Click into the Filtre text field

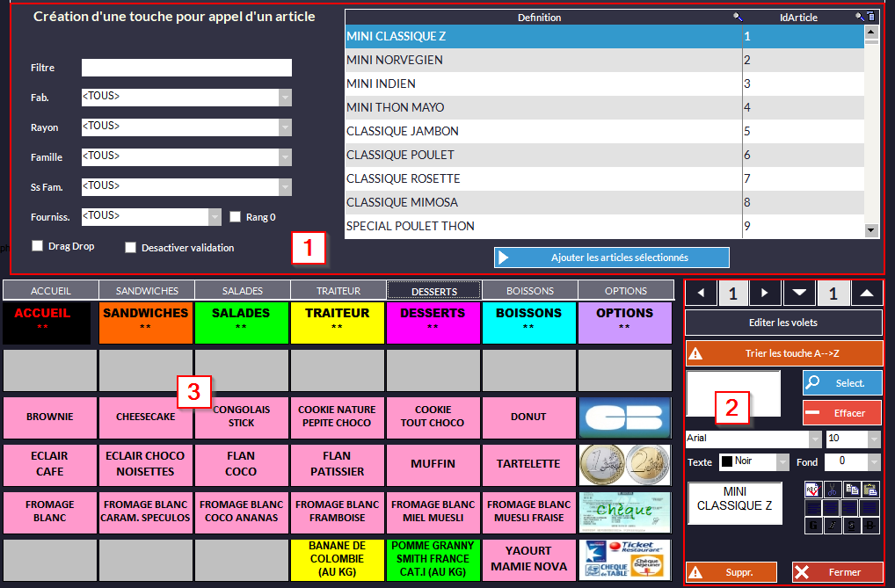[x=186, y=68]
